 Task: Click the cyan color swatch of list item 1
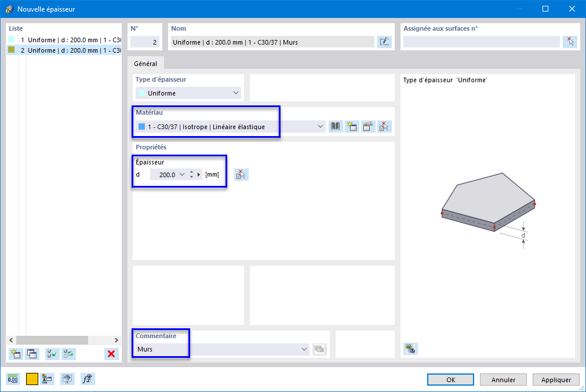click(x=12, y=39)
